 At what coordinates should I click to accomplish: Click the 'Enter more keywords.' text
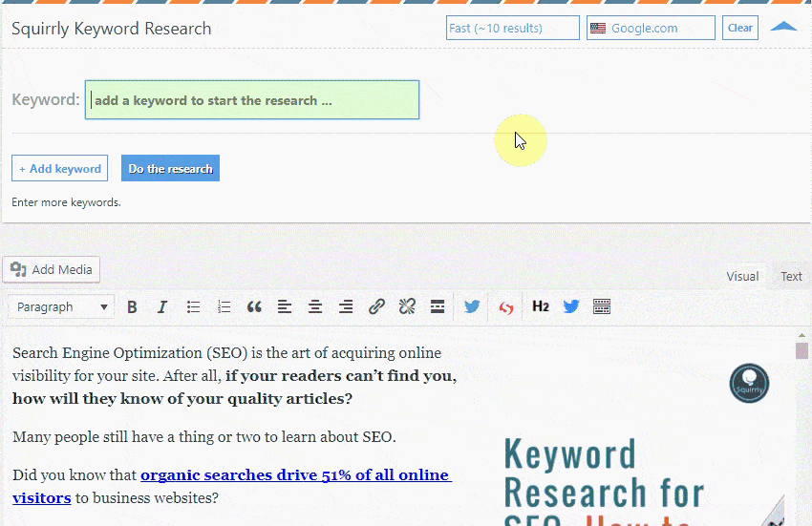click(66, 202)
